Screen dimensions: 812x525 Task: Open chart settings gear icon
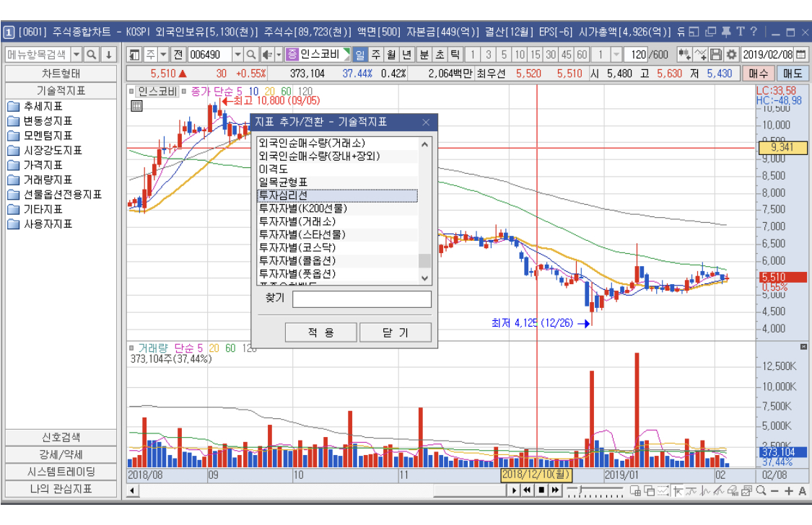pos(731,54)
